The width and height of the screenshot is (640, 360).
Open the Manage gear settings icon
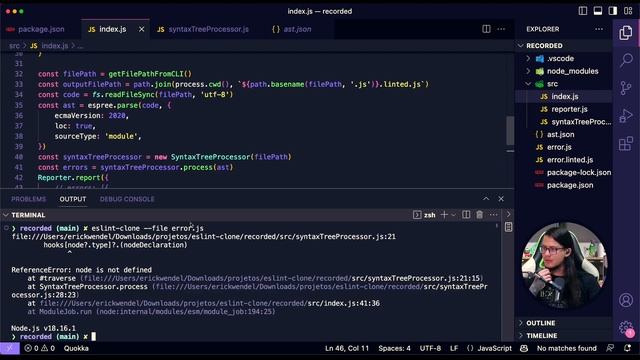[x=626, y=327]
